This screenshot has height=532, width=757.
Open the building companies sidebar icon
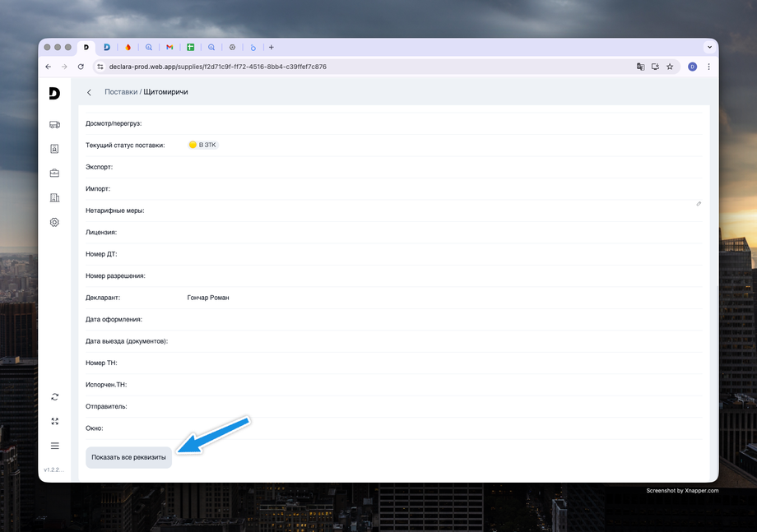tap(54, 197)
